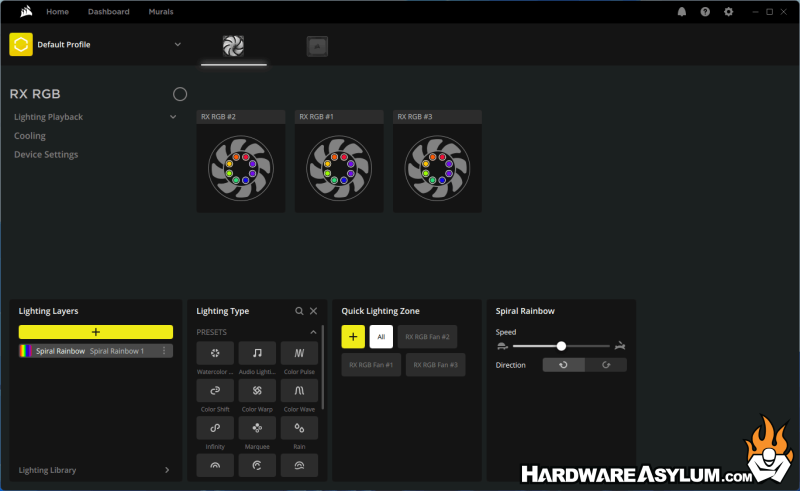Open the help question mark icon

point(705,12)
